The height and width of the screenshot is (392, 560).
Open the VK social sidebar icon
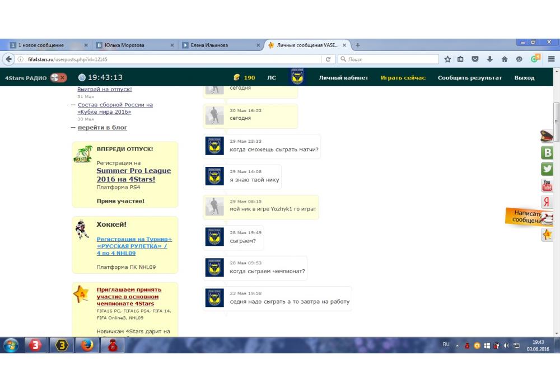(x=547, y=153)
